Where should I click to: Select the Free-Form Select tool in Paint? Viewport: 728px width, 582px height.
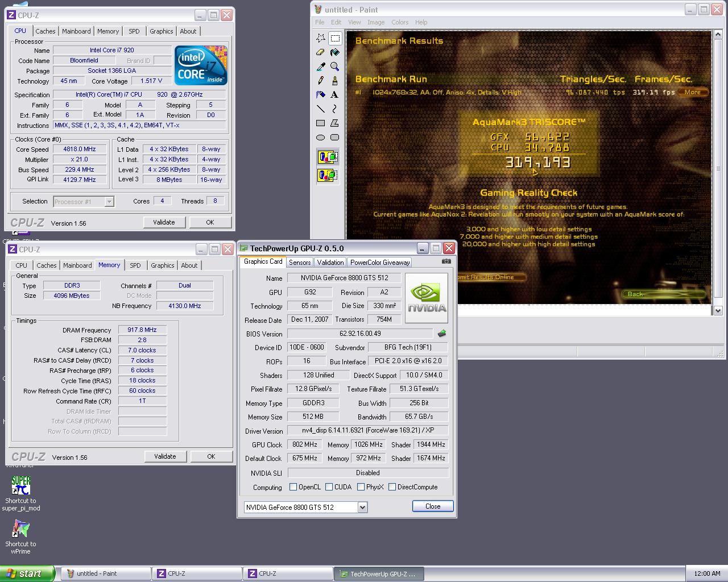(x=321, y=38)
